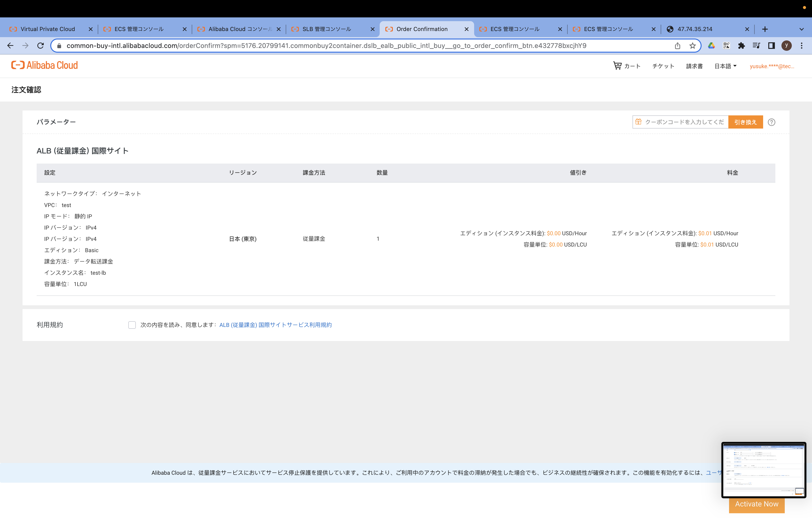Click the help question mark next to coupon field
Viewport: 812px width, 525px height.
click(771, 122)
